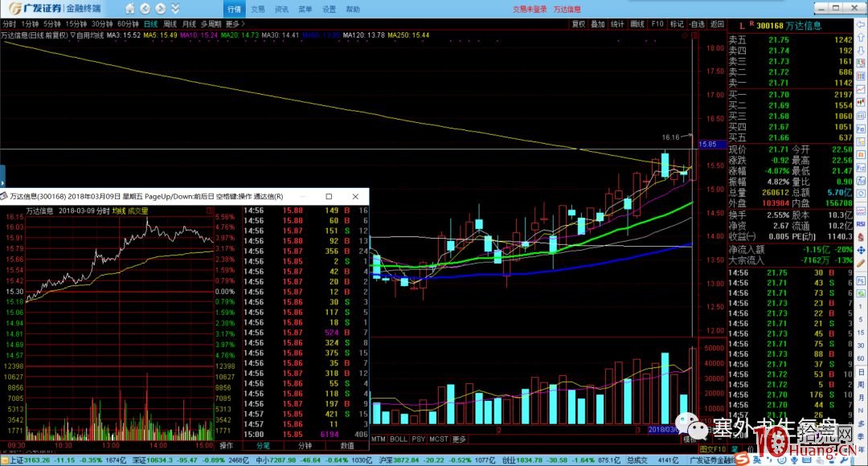Click stock code 300168 header

tap(770, 26)
